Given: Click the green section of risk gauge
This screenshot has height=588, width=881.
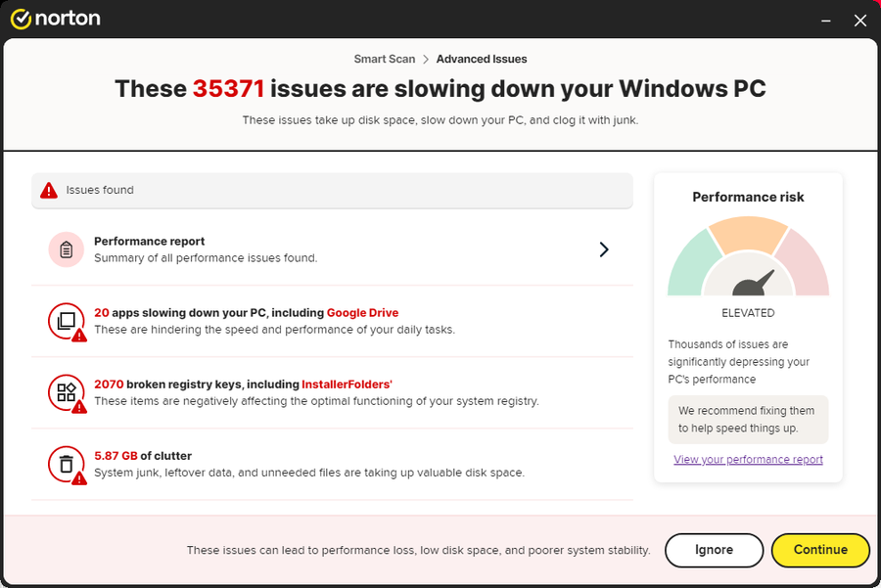Looking at the screenshot, I should [x=692, y=265].
